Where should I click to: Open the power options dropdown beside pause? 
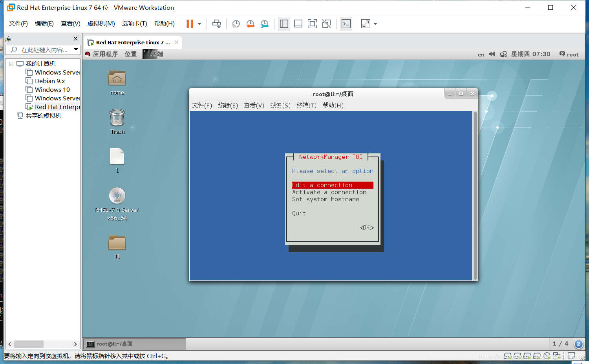point(199,24)
